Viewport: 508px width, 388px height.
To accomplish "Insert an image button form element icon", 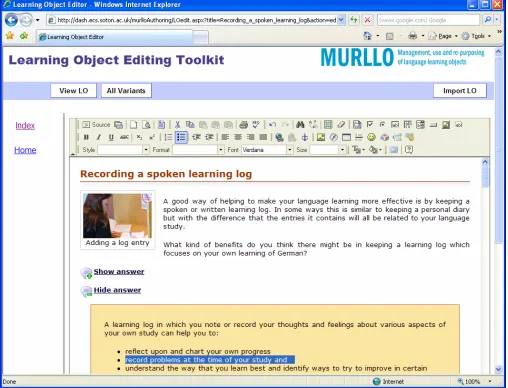I will tap(446, 125).
